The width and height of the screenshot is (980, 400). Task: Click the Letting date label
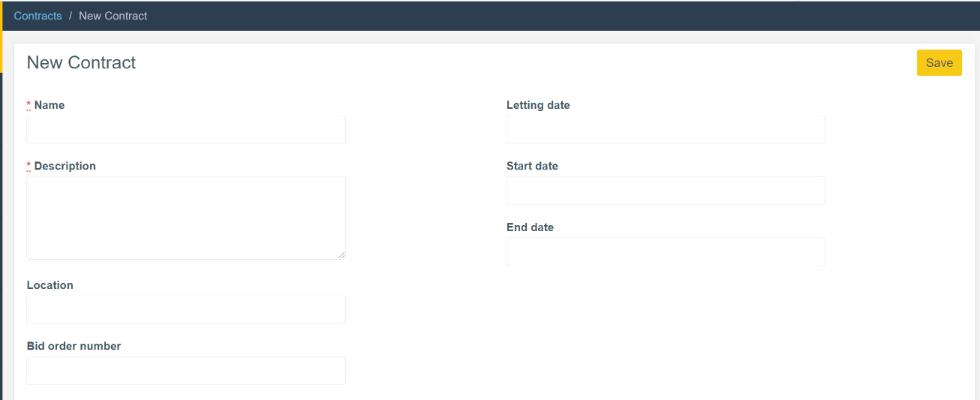[538, 105]
